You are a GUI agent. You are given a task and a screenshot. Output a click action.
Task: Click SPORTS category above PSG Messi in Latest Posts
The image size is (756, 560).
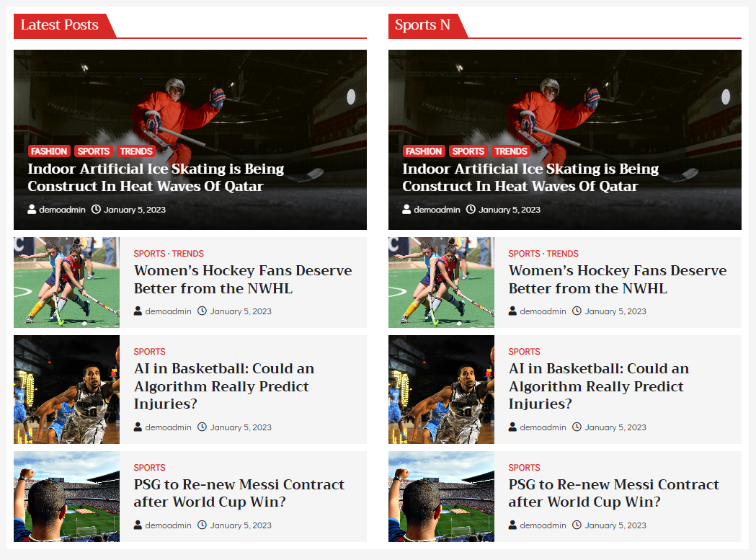click(x=149, y=468)
